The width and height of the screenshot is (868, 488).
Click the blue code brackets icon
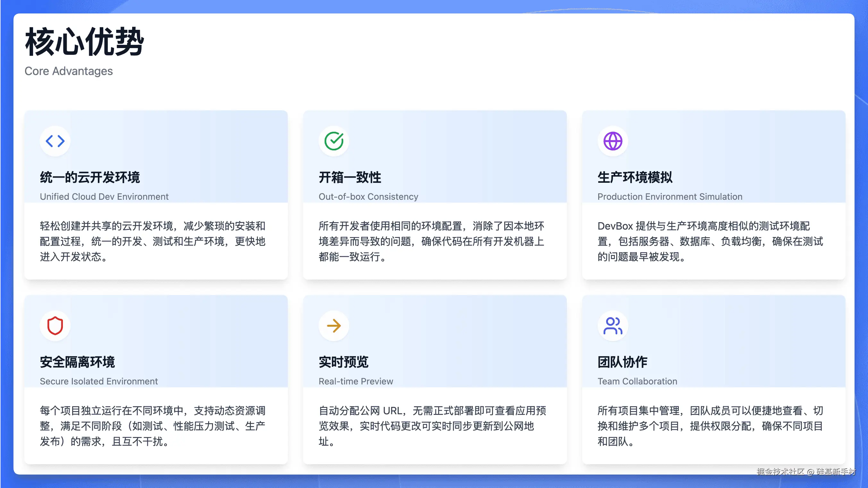point(55,141)
